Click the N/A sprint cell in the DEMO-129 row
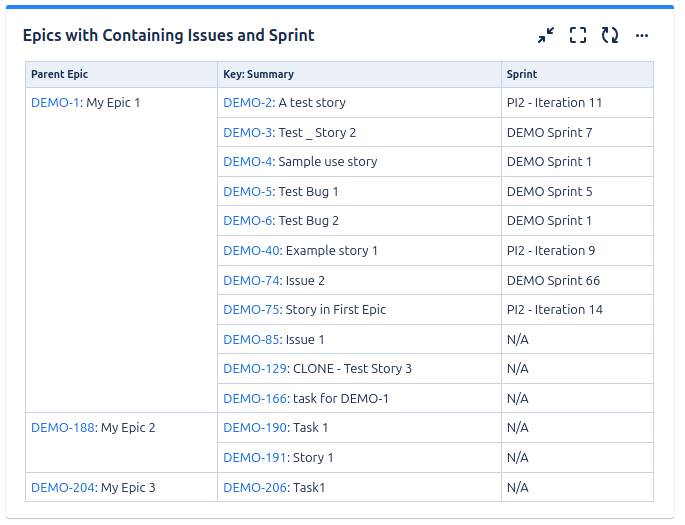This screenshot has height=525, width=685. [577, 369]
